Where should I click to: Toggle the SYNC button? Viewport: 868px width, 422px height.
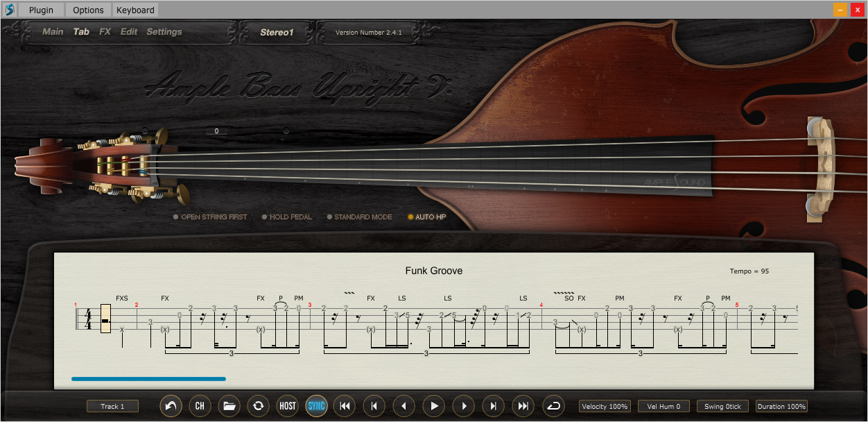(316, 406)
